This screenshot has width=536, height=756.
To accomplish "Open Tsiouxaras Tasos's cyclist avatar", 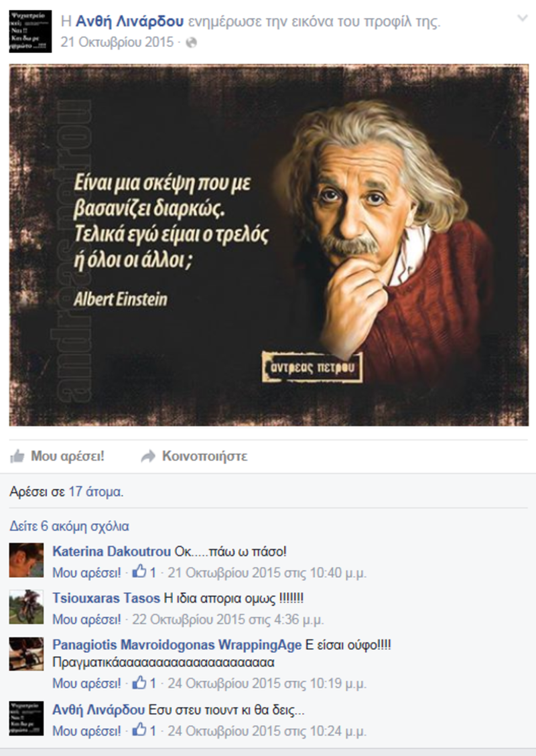I will pos(26,607).
